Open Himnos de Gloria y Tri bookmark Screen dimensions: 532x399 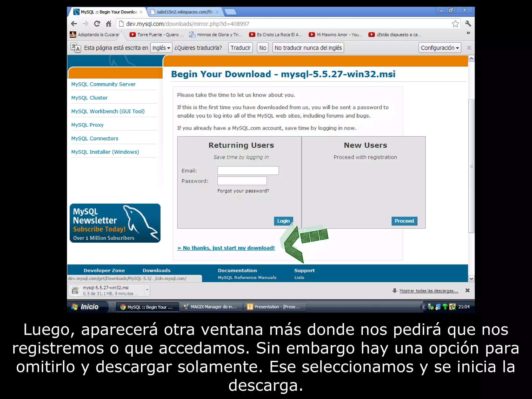(216, 35)
